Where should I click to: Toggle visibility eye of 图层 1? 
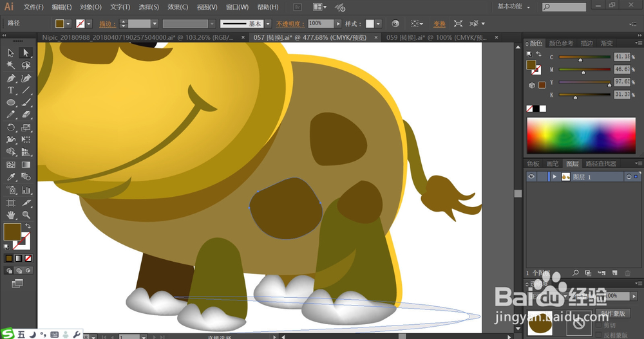pyautogui.click(x=531, y=176)
